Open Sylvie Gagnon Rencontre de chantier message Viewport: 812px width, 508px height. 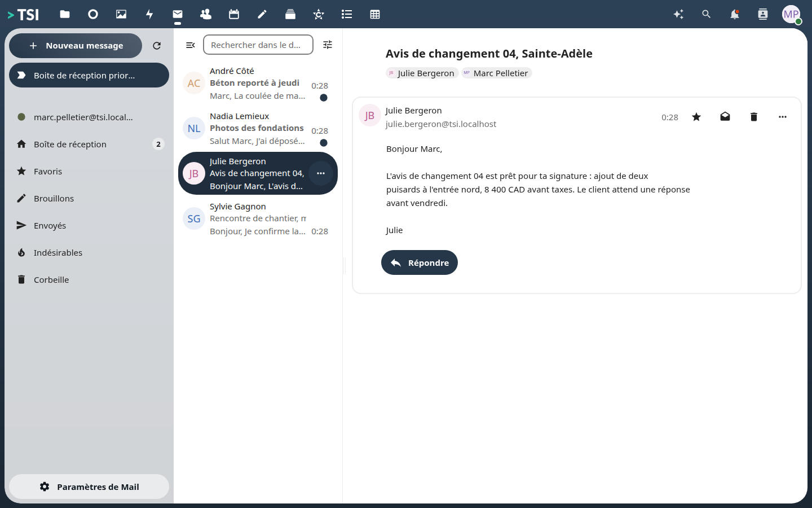[x=258, y=218]
